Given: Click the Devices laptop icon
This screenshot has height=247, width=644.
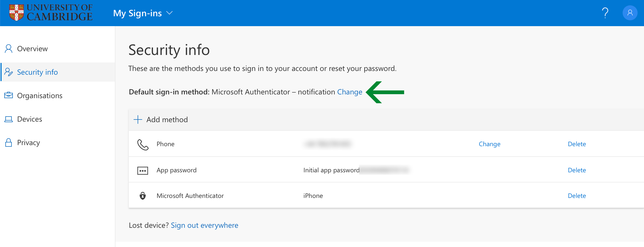Looking at the screenshot, I should point(9,119).
